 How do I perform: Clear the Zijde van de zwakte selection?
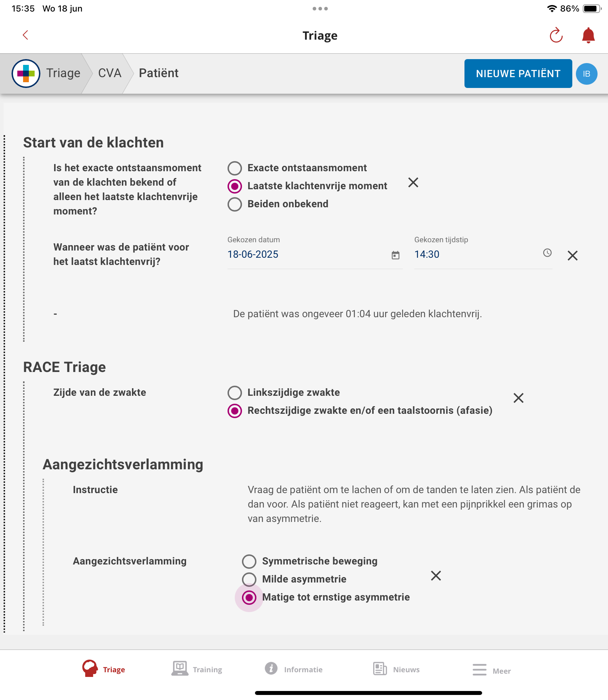click(x=518, y=398)
